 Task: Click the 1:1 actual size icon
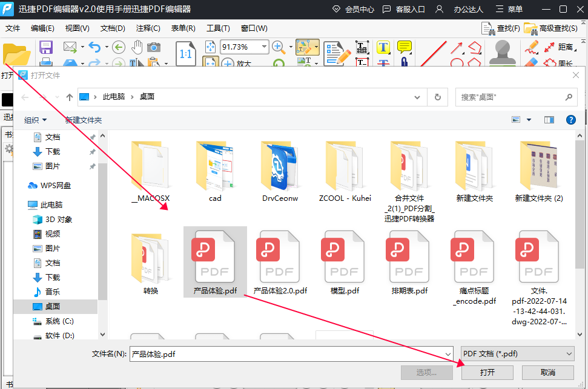pos(186,54)
